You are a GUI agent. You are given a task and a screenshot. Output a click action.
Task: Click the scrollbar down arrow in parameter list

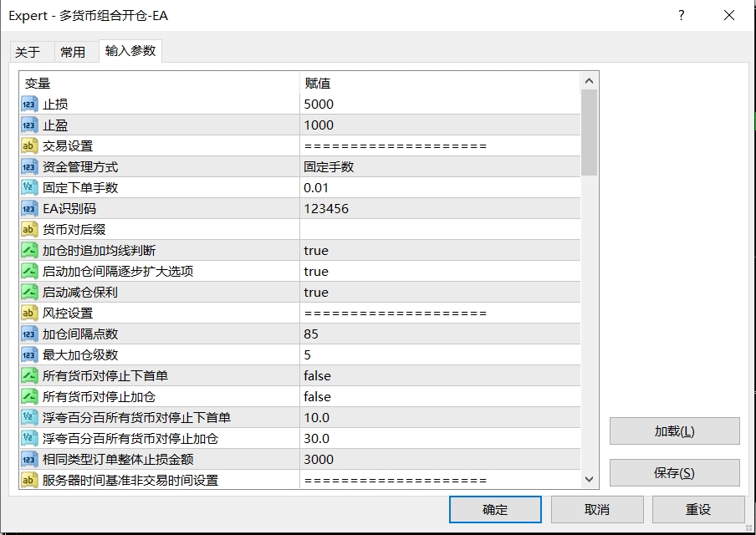(x=590, y=478)
